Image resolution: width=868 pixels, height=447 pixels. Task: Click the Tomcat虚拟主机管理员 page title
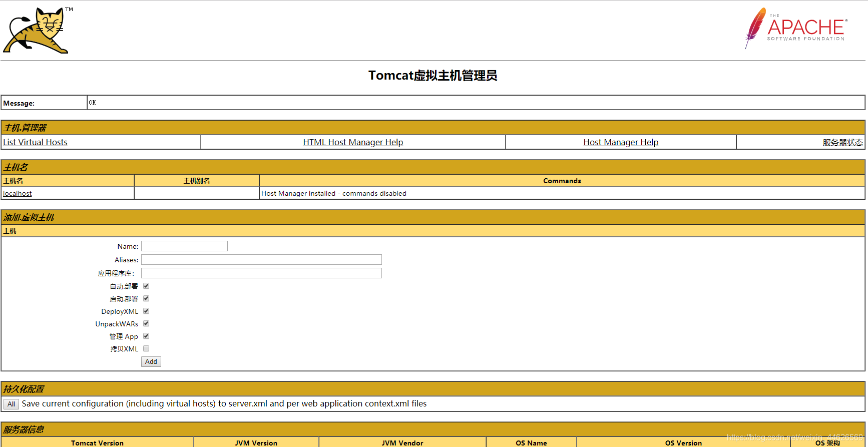433,76
